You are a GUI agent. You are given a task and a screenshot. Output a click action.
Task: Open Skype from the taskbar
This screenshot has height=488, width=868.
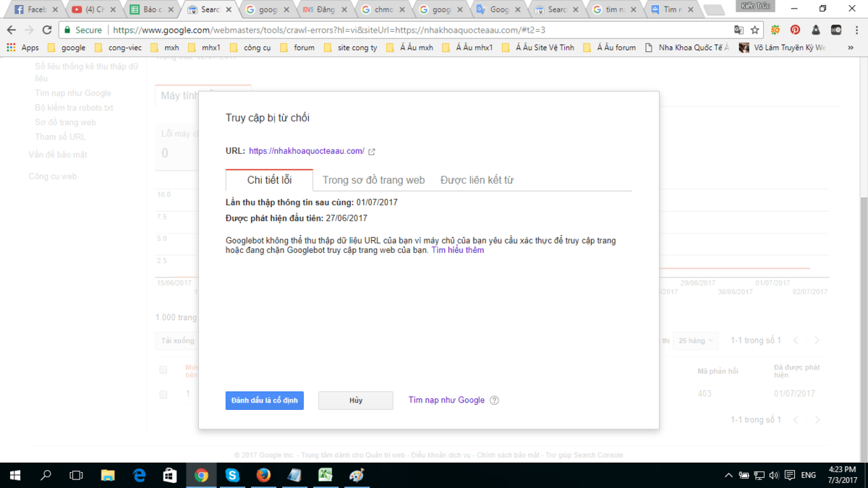[232, 475]
